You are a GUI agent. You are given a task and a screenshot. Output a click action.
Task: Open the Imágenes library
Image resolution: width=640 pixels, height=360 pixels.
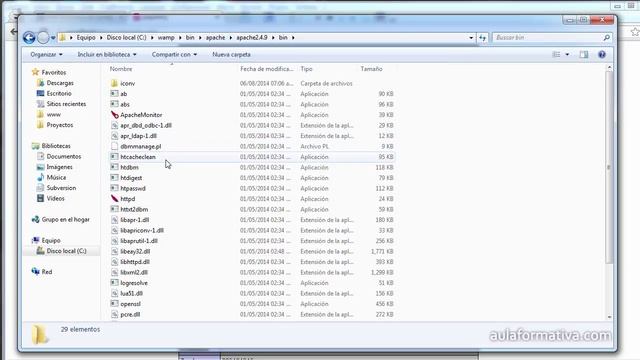click(59, 167)
